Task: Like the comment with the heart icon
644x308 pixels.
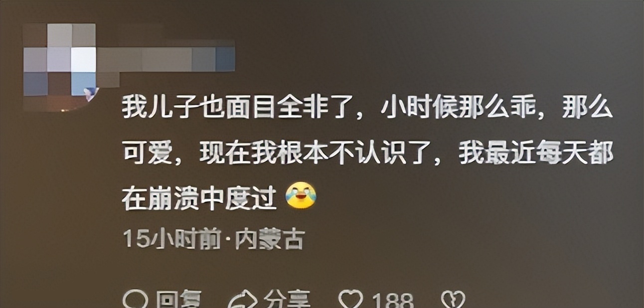Action: 350,301
